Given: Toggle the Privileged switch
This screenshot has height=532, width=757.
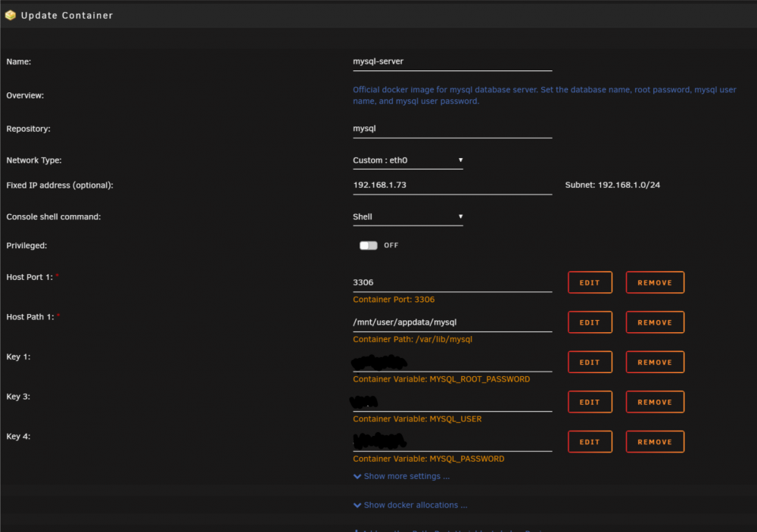Looking at the screenshot, I should click(369, 246).
